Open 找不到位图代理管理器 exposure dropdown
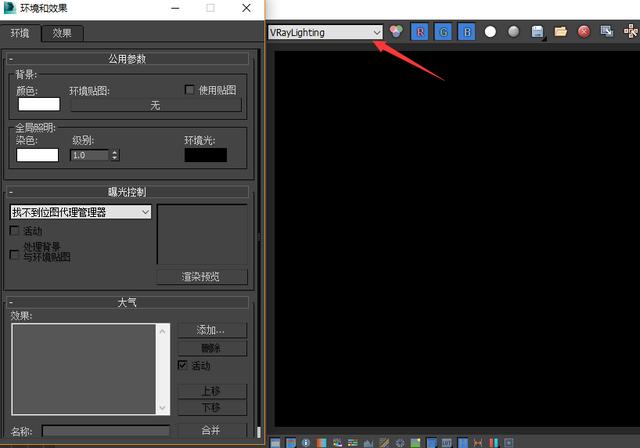 tap(80, 212)
